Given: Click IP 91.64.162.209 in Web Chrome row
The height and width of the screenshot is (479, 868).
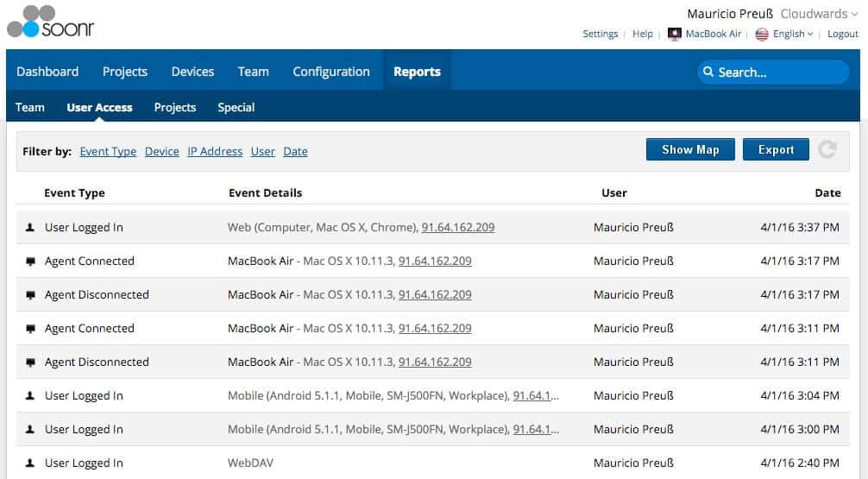Looking at the screenshot, I should tap(458, 227).
